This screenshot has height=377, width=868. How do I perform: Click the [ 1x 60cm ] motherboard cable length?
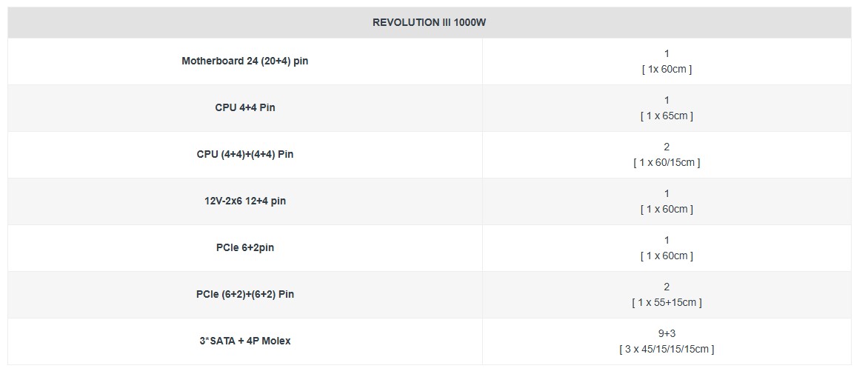(667, 70)
